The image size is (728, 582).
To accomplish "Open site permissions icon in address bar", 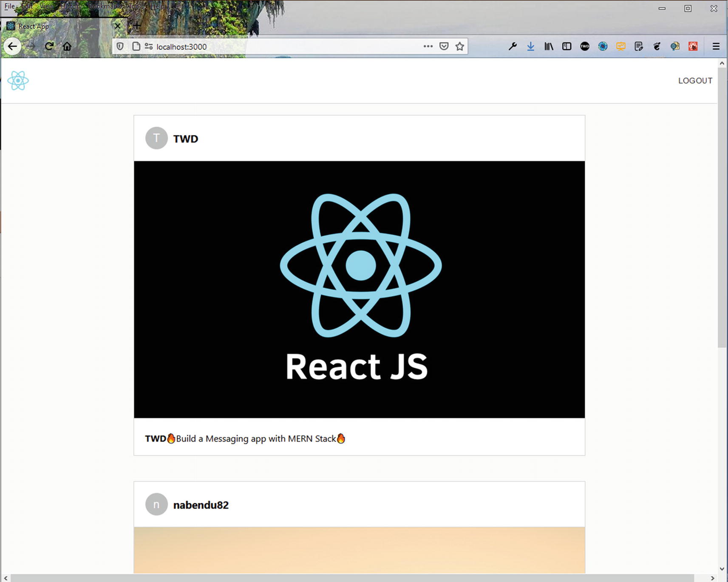I will (x=148, y=46).
